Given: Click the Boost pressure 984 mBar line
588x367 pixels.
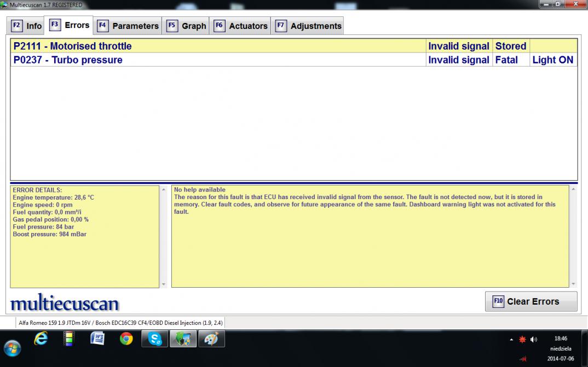Looking at the screenshot, I should tap(49, 234).
